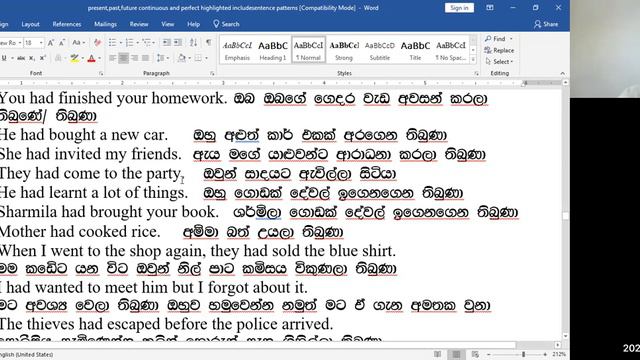Apply red font color
This screenshot has height=360, width=640.
click(91, 58)
